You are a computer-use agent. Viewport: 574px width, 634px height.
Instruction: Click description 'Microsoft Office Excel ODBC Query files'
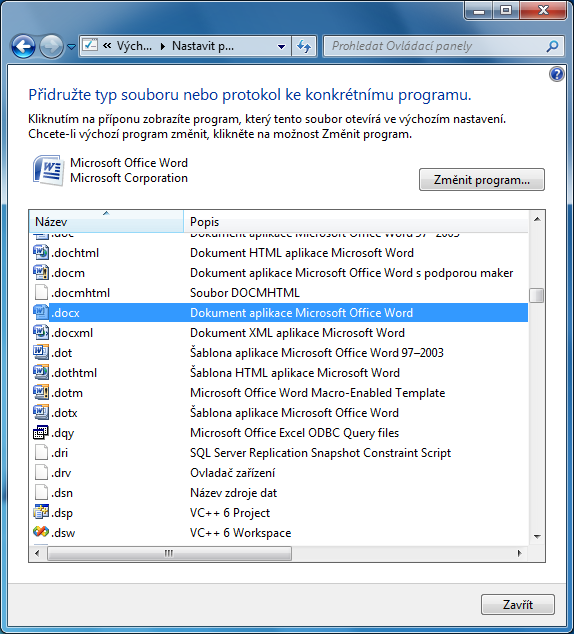(295, 433)
